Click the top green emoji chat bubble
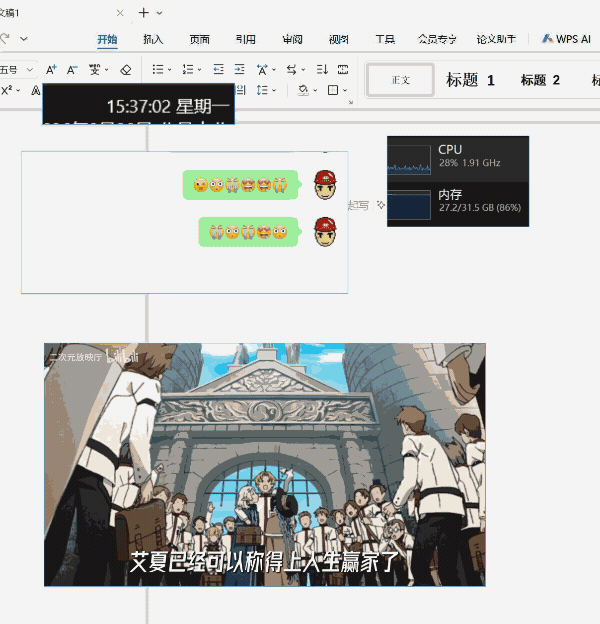 [x=240, y=185]
